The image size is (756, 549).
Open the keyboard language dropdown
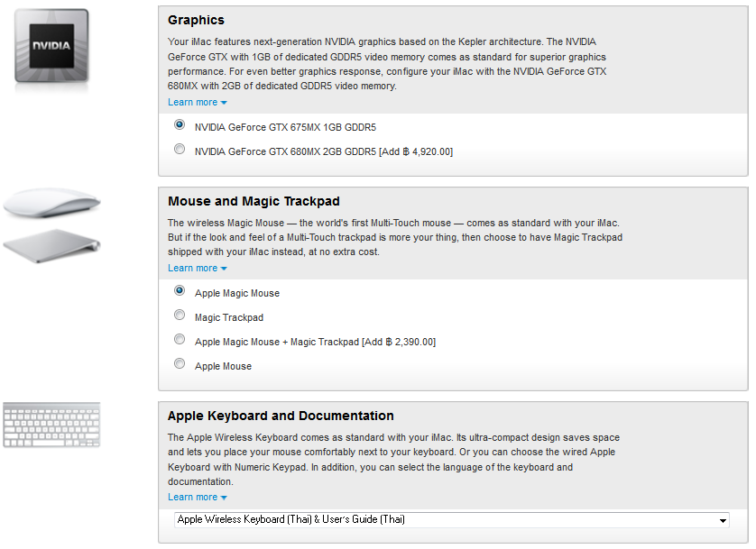click(x=451, y=520)
